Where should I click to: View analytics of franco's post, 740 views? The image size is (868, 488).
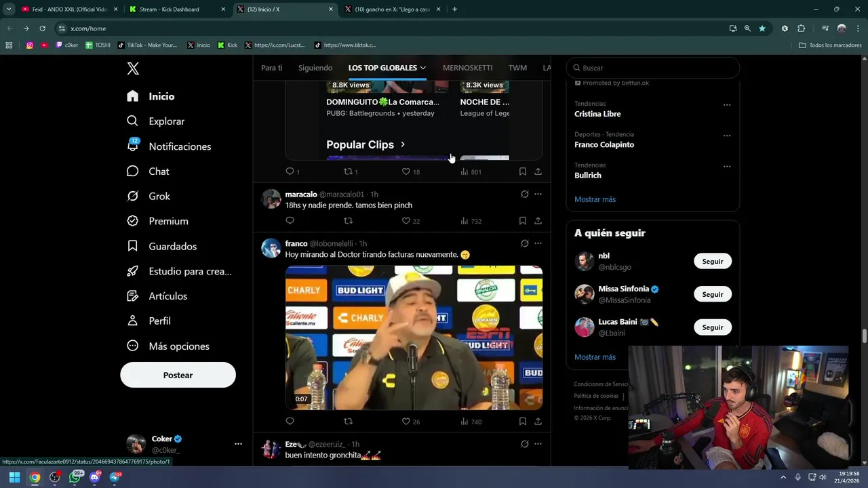coord(471,422)
